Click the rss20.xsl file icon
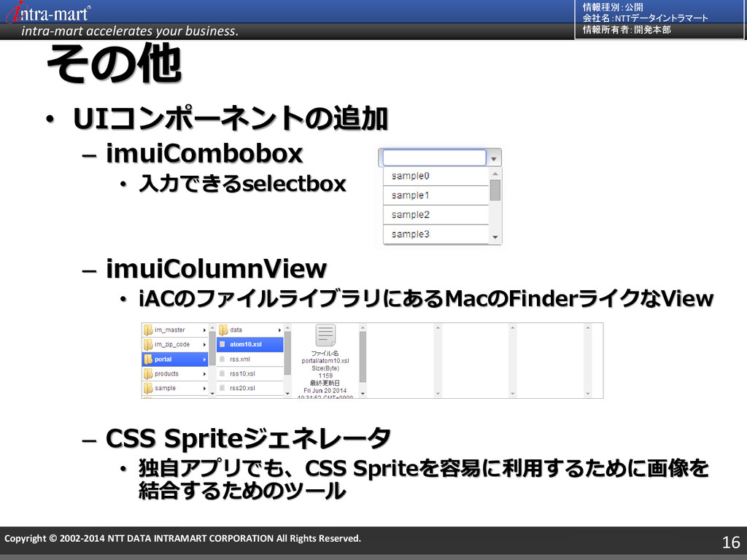 pyautogui.click(x=222, y=388)
